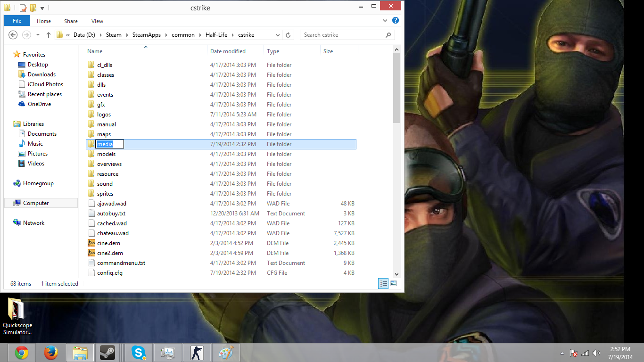Click the scrollbar up arrow
The height and width of the screenshot is (362, 644).
click(x=396, y=50)
